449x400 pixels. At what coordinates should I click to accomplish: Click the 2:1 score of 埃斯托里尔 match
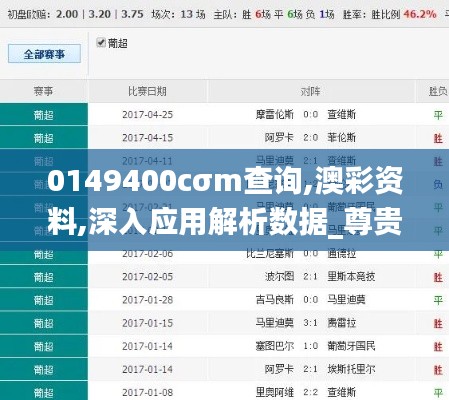pos(310,369)
